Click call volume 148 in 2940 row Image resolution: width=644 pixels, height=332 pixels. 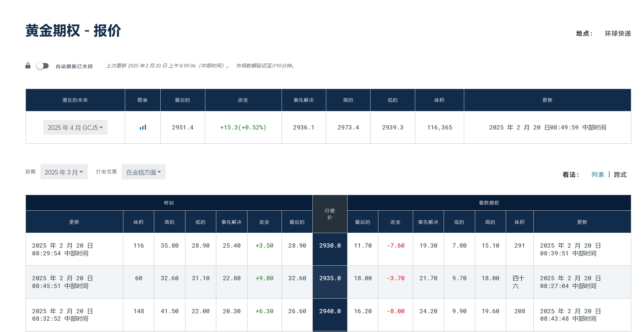tap(139, 311)
